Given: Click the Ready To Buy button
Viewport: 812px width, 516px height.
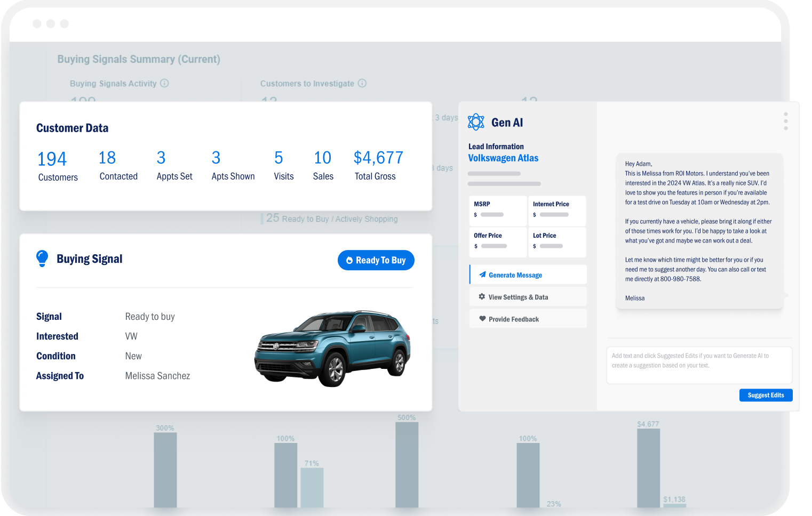Looking at the screenshot, I should (x=376, y=260).
